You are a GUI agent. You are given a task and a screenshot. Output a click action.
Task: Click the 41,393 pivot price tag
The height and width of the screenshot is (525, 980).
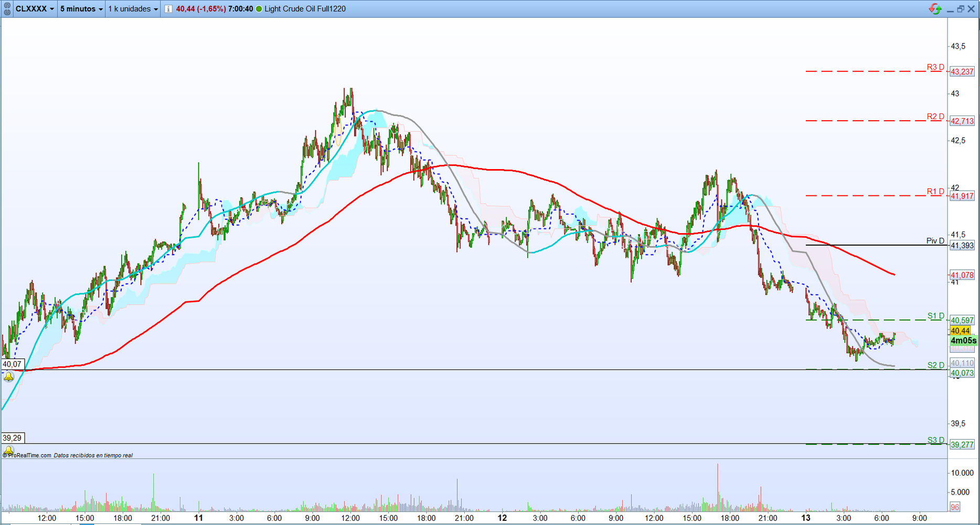pos(962,245)
